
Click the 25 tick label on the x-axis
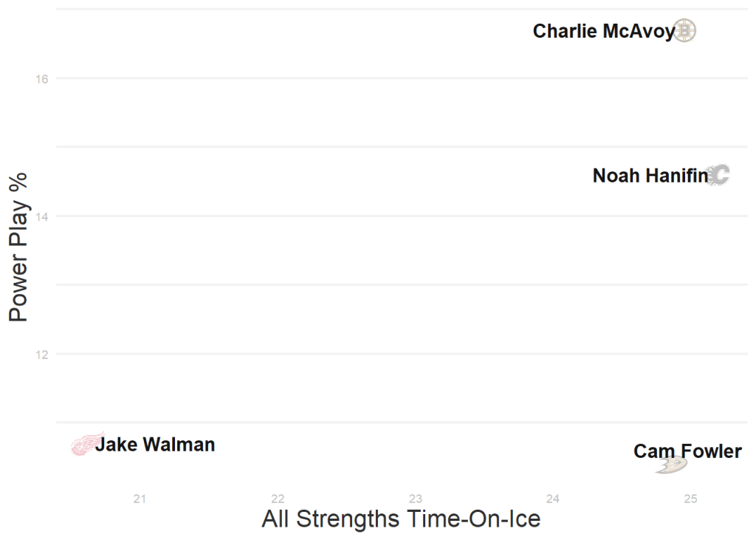[x=690, y=499]
